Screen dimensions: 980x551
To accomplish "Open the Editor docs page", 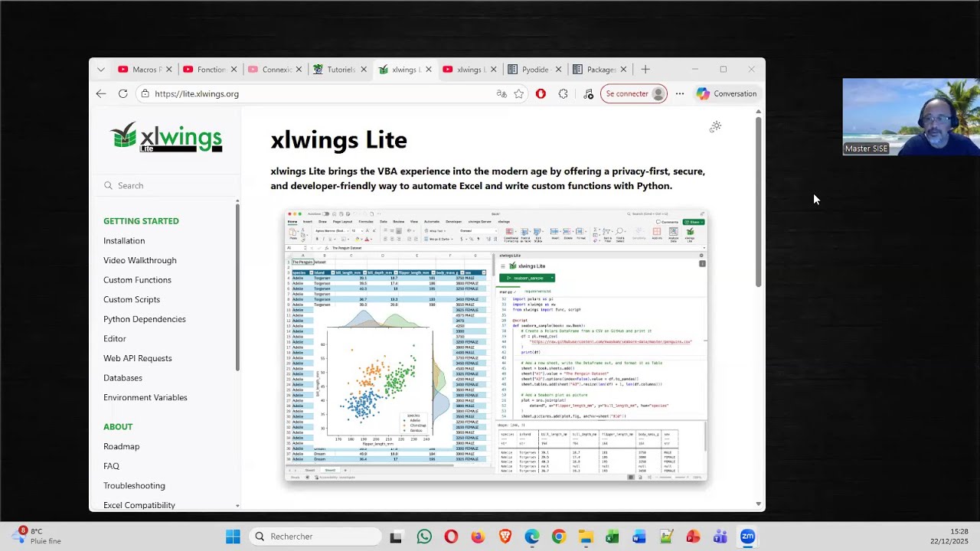I will coord(115,338).
